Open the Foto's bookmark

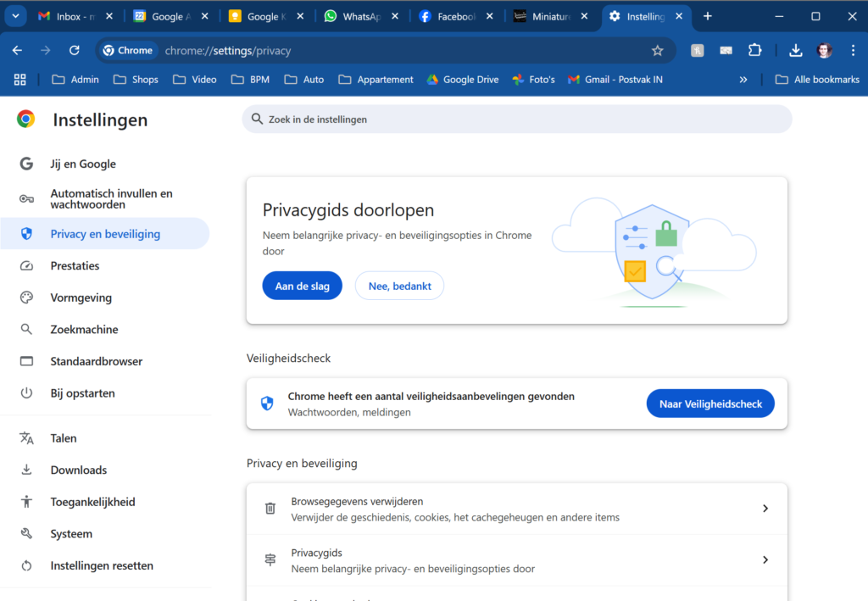click(x=534, y=80)
